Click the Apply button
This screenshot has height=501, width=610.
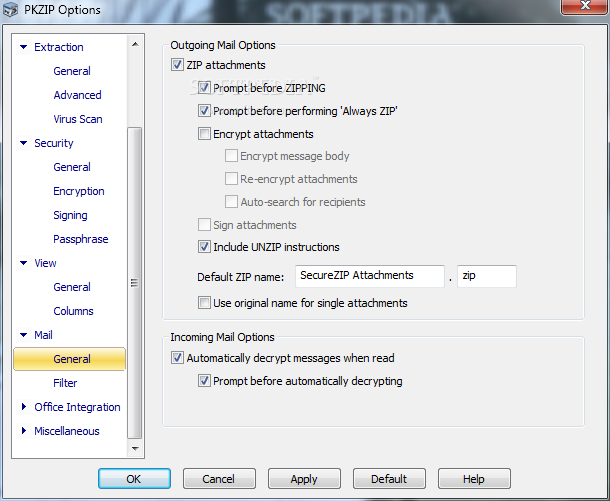(304, 478)
